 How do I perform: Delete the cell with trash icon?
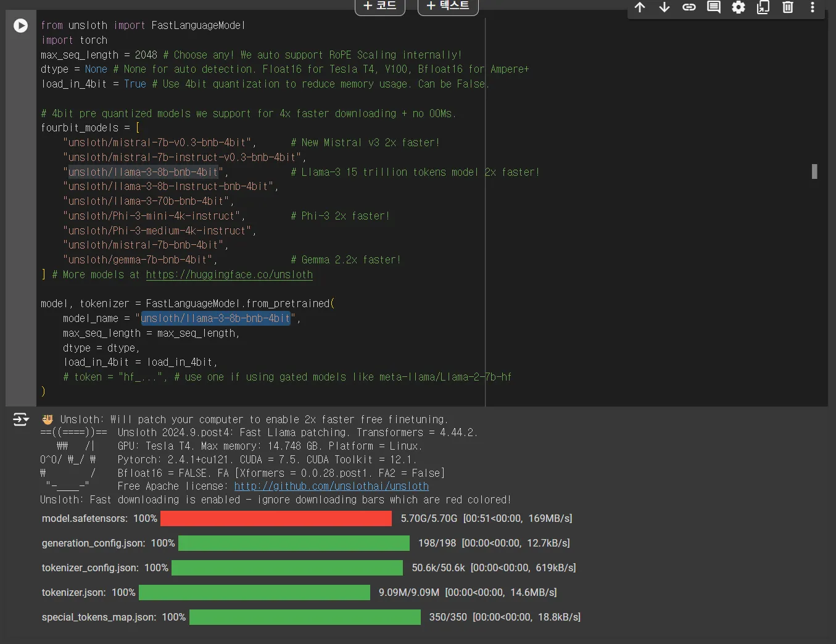788,7
